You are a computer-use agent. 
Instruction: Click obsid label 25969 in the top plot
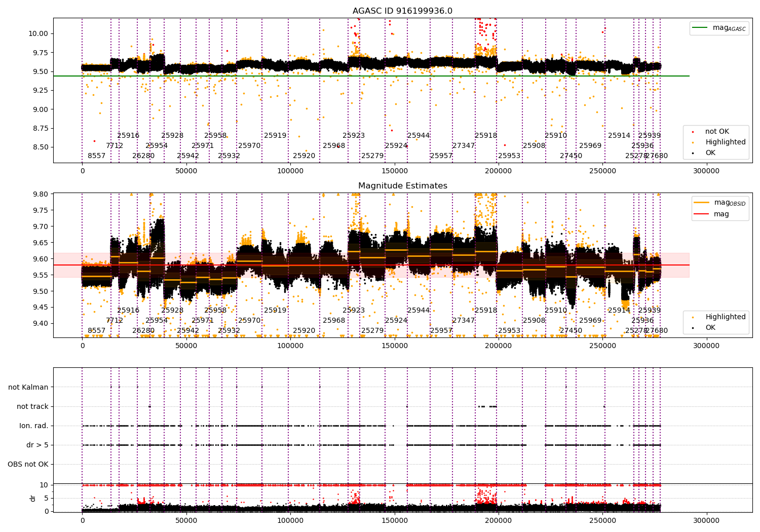(x=590, y=145)
